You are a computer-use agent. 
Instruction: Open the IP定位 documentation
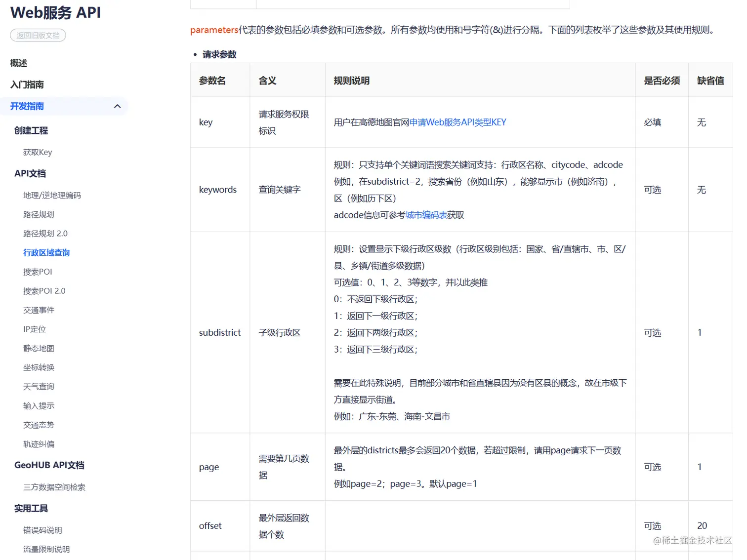(x=35, y=329)
